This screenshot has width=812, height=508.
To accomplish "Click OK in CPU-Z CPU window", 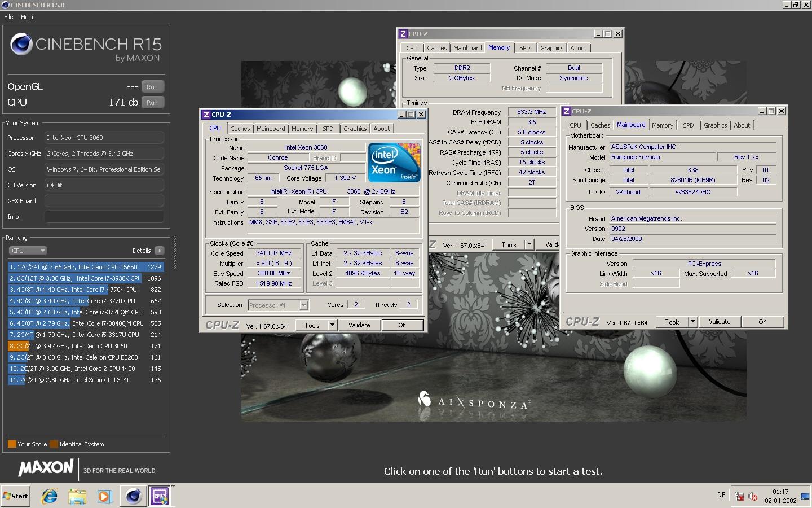I will click(x=402, y=325).
